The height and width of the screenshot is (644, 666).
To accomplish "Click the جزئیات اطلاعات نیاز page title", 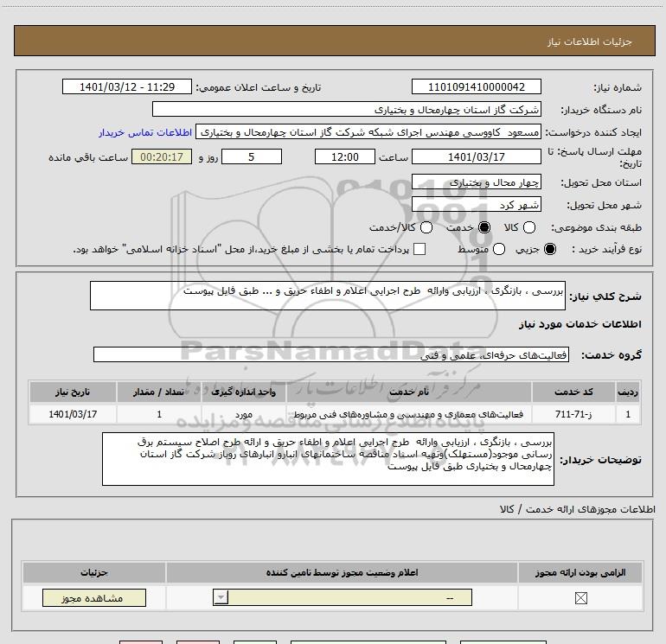I will (590, 41).
